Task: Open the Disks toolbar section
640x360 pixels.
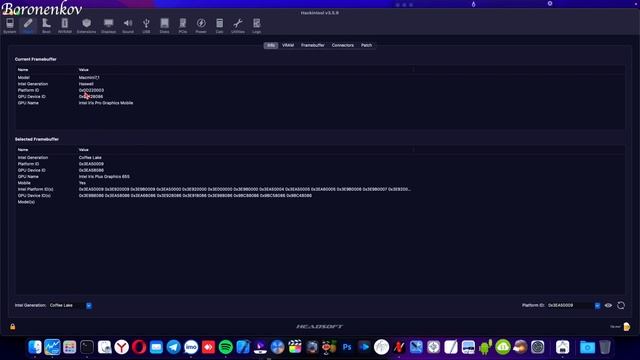Action: [x=164, y=25]
